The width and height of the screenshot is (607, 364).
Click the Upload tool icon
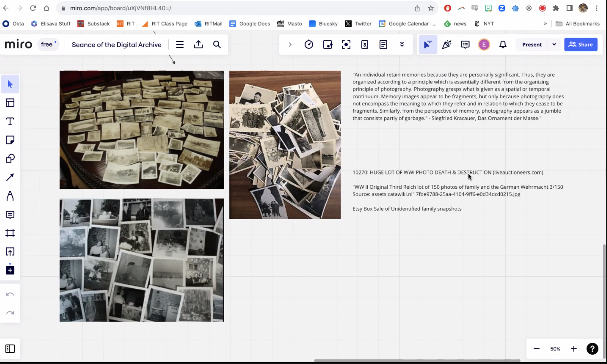(x=10, y=251)
